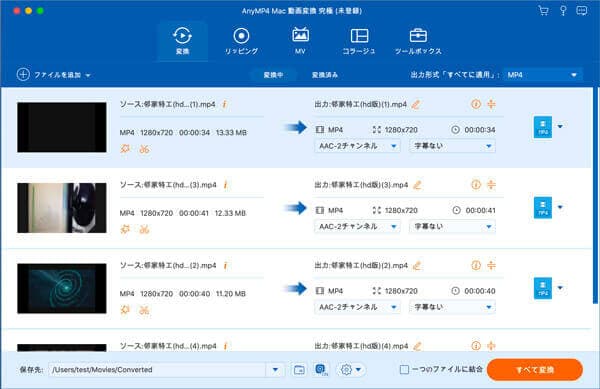The height and width of the screenshot is (389, 600).
Task: Open audio track dropdown for (2).mp4
Action: pos(357,307)
